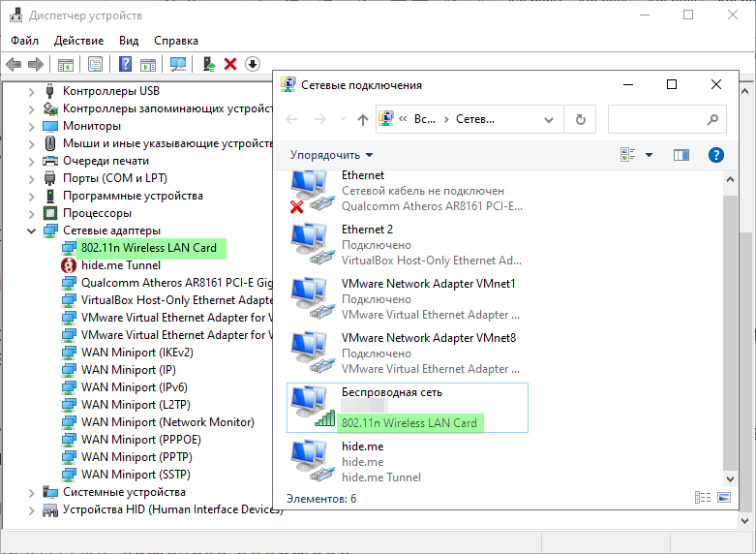Expand the Контроллеры USB node
The width and height of the screenshot is (756, 554).
pos(31,92)
